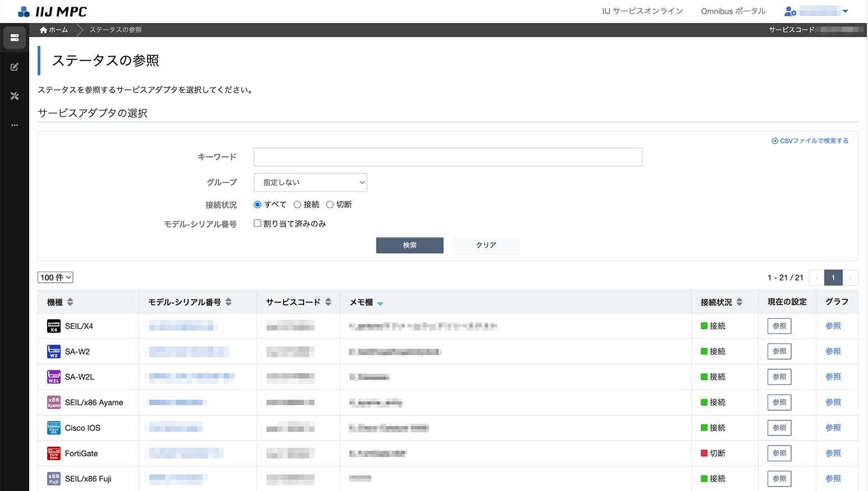Image resolution: width=868 pixels, height=491 pixels.
Task: Click the SEIL/X4 device icon
Action: coord(54,326)
